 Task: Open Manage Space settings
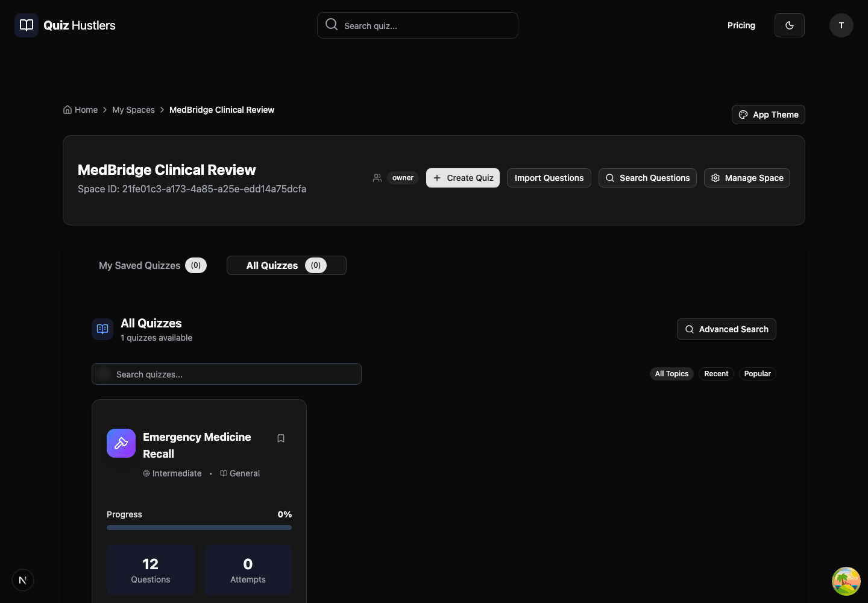click(747, 178)
